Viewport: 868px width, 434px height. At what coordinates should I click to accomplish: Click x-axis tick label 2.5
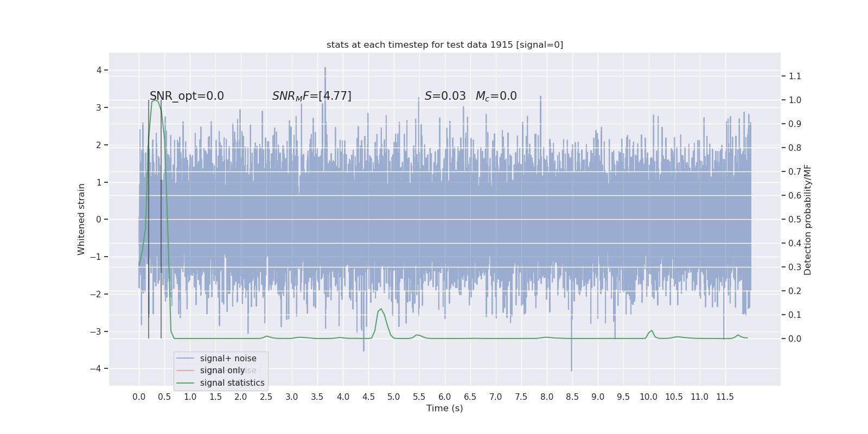pos(266,397)
